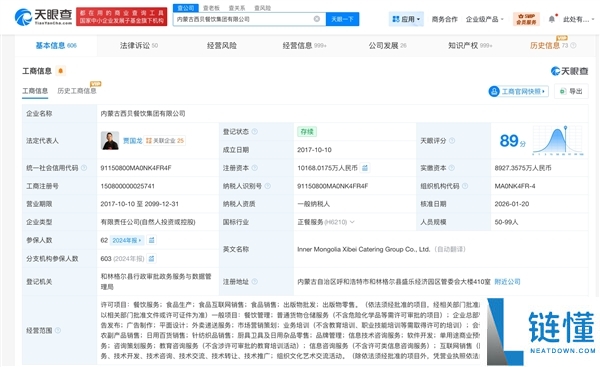
Task: Open the 法律诉讼 tab
Action: click(139, 46)
